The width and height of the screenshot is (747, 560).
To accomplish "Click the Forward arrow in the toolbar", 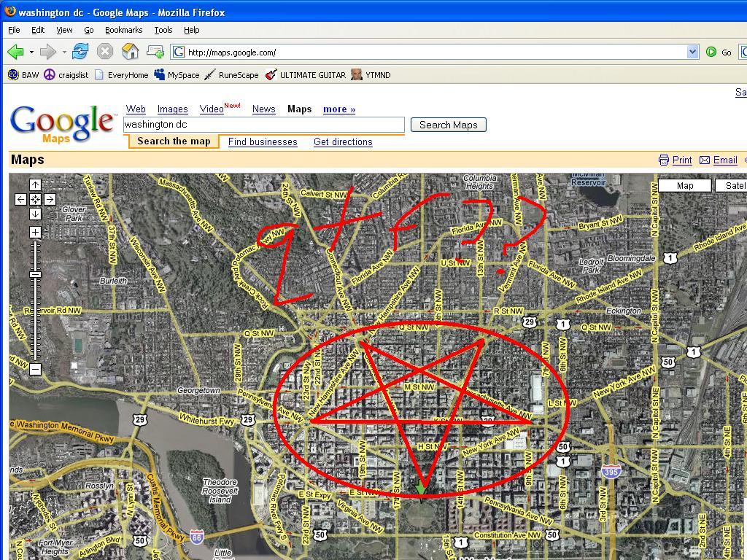I will (x=47, y=52).
